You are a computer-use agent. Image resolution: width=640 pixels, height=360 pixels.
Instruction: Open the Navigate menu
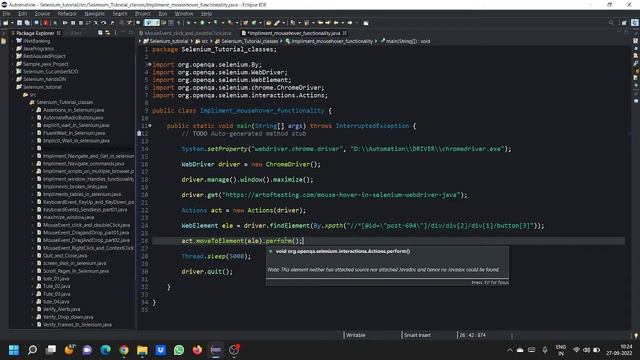coord(95,13)
